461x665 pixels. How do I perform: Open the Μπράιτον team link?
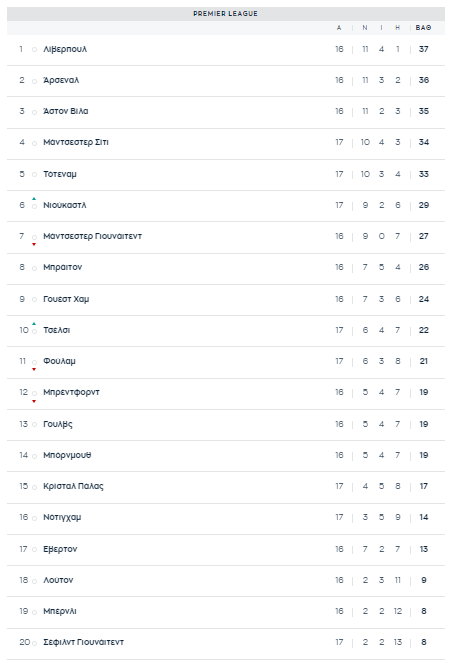(62, 267)
